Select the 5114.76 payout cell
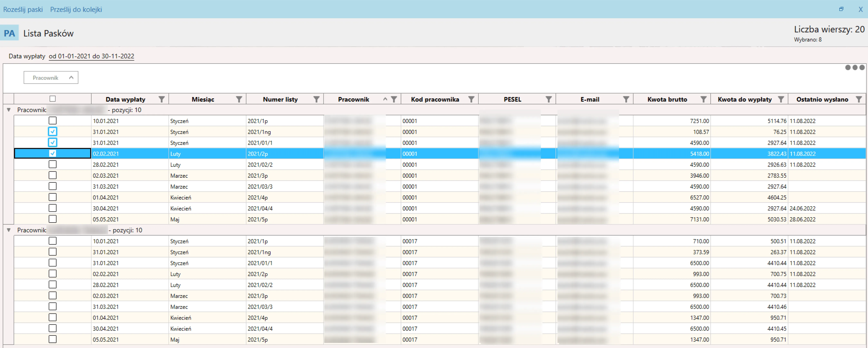868x348 pixels. coord(749,121)
